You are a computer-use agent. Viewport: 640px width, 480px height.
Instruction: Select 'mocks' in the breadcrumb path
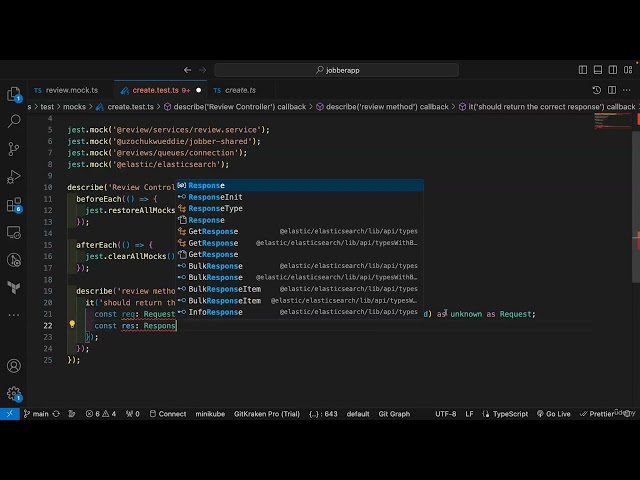74,107
